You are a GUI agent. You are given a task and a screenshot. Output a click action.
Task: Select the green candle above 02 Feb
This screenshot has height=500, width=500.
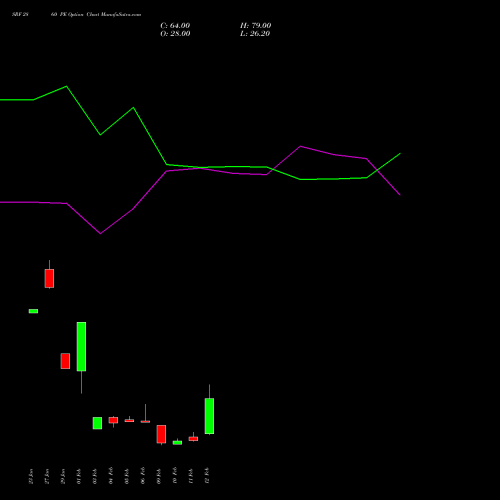tap(97, 423)
